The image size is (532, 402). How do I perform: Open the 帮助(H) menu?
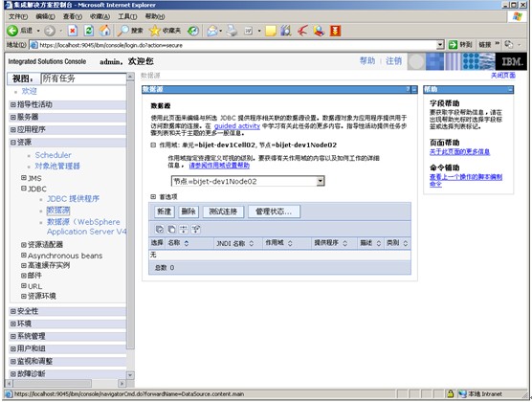point(155,16)
